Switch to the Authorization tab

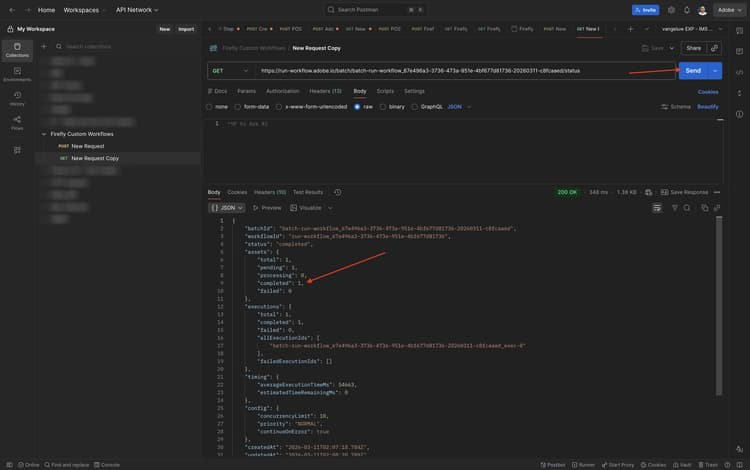(282, 91)
